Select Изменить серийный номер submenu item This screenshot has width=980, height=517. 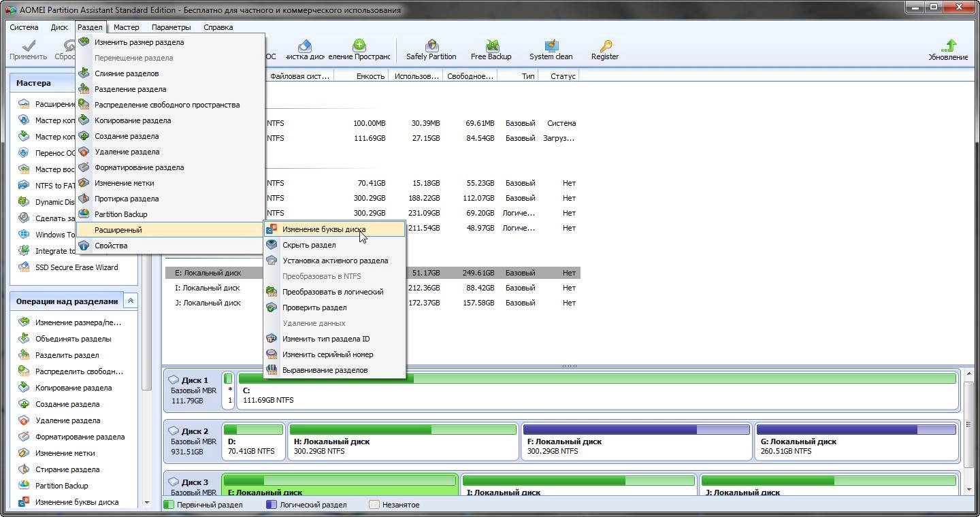[x=335, y=354]
